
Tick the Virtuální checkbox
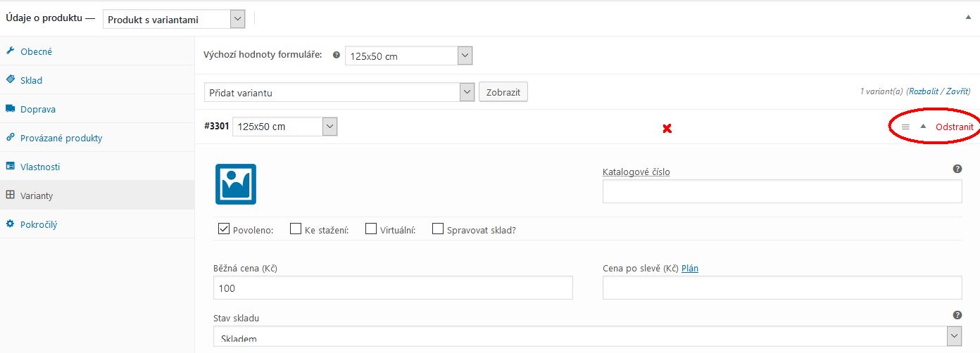click(x=371, y=229)
